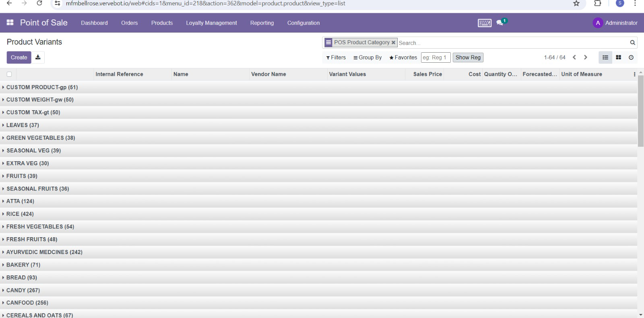Switch to list view icon
Screen dimensions: 644x318
(x=605, y=57)
